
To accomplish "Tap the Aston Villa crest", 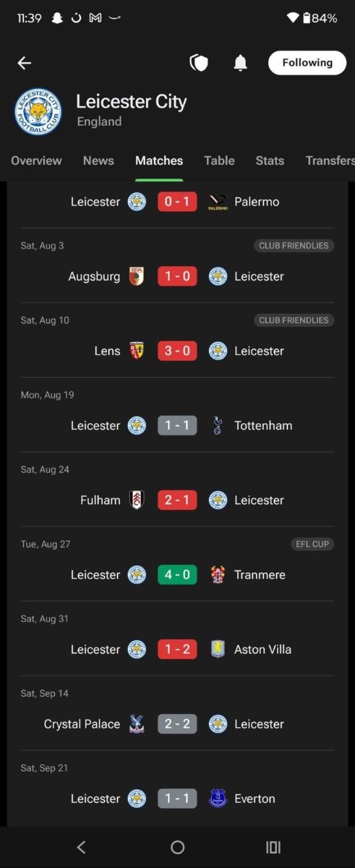I will (218, 649).
